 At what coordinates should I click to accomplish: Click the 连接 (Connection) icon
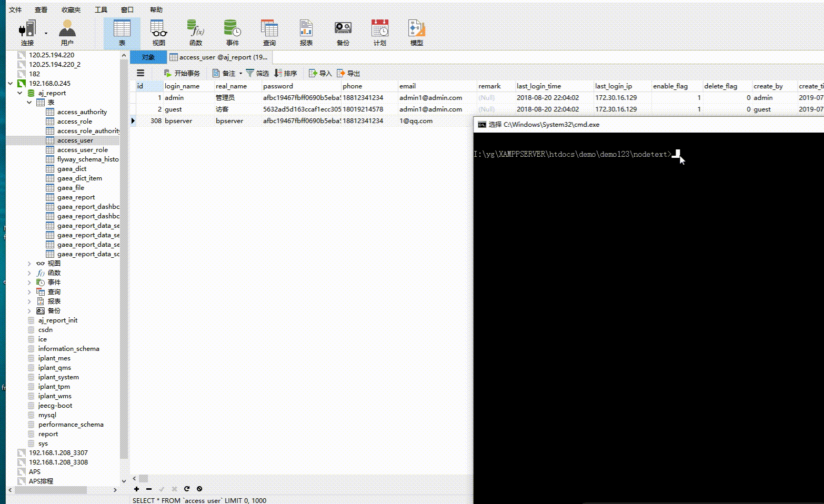point(27,32)
